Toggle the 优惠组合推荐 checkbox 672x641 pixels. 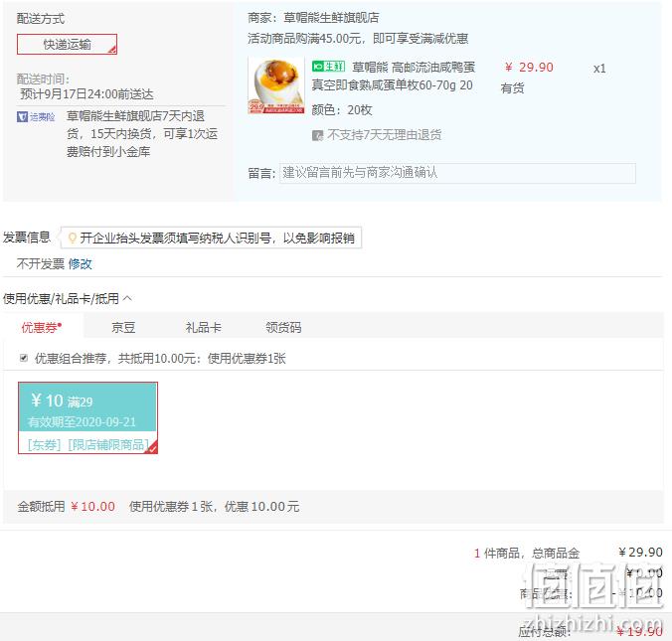coord(24,358)
